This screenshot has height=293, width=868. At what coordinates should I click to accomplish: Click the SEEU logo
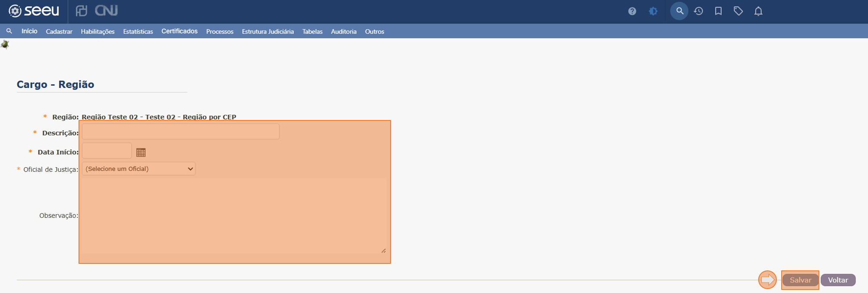34,11
